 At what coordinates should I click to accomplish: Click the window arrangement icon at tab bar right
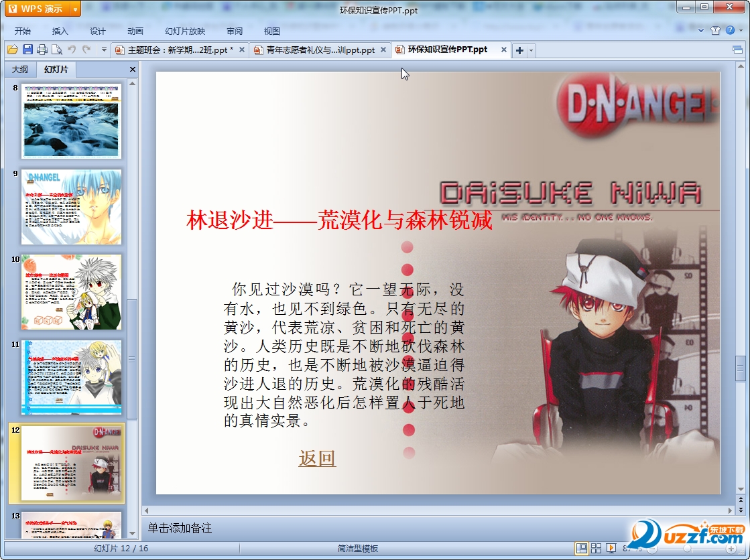(737, 50)
